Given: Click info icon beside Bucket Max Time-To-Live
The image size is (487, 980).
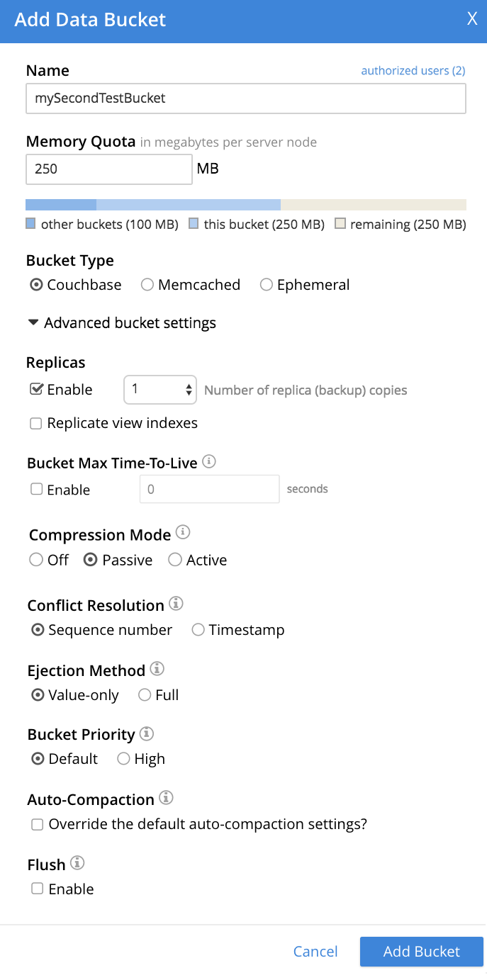Looking at the screenshot, I should [x=209, y=461].
